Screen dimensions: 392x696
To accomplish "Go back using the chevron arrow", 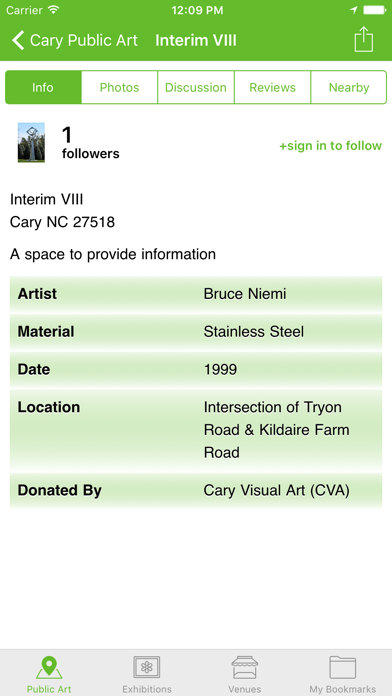I will 18,40.
